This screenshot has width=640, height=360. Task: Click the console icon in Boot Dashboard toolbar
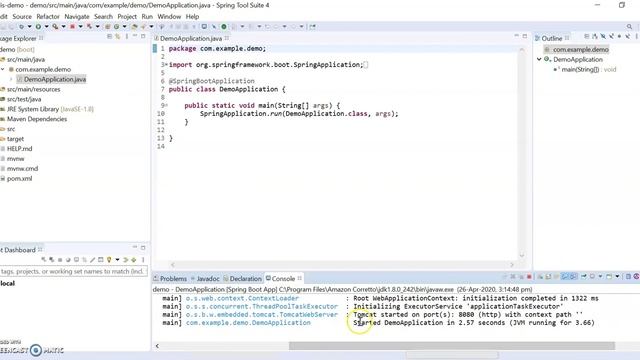[x=76, y=259]
